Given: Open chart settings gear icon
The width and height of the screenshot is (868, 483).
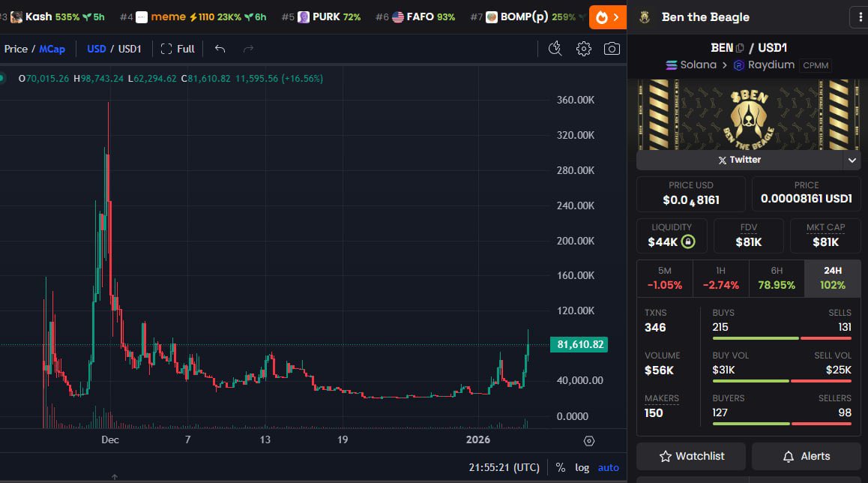Looking at the screenshot, I should pyautogui.click(x=583, y=49).
